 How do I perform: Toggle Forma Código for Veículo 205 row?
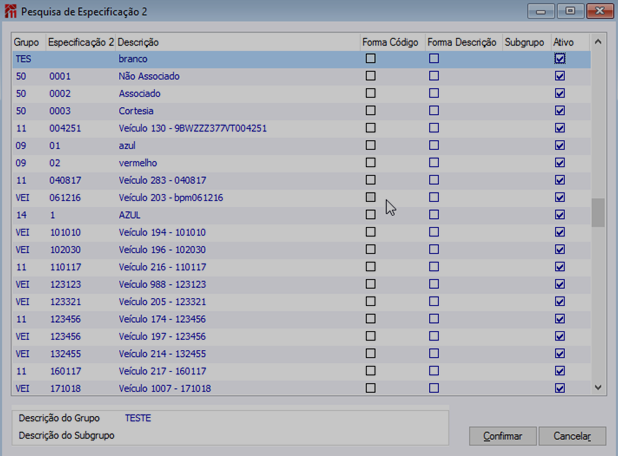pos(370,302)
